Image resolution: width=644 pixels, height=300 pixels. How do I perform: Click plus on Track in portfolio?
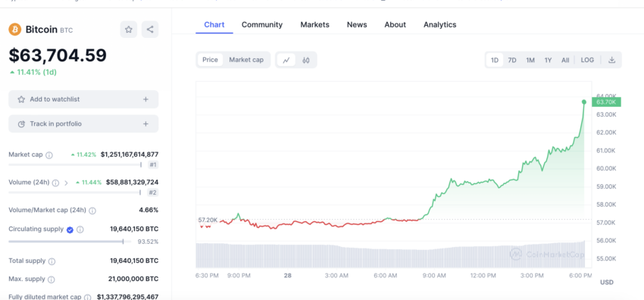coord(145,124)
